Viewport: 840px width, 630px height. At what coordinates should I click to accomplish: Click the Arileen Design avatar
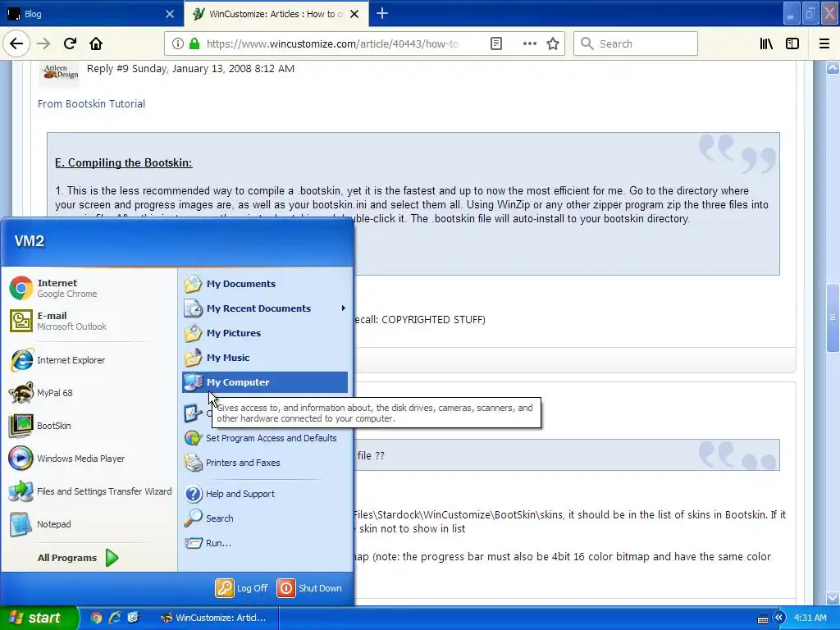tap(59, 73)
